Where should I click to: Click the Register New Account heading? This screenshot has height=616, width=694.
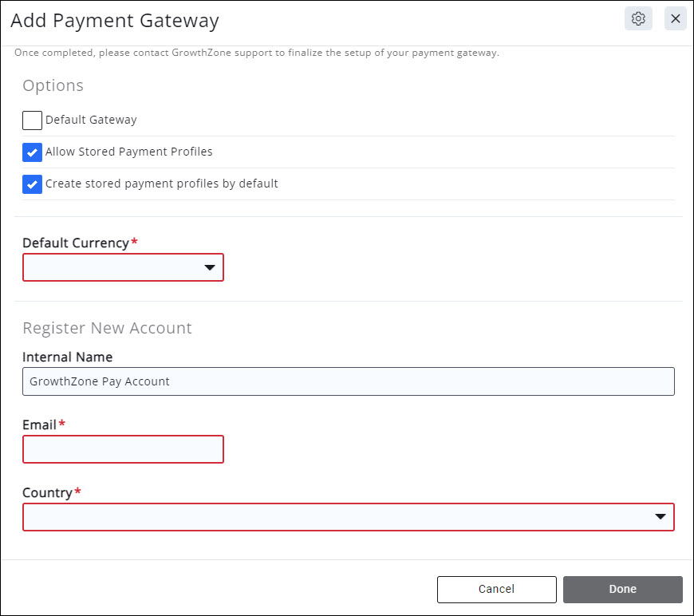point(107,328)
